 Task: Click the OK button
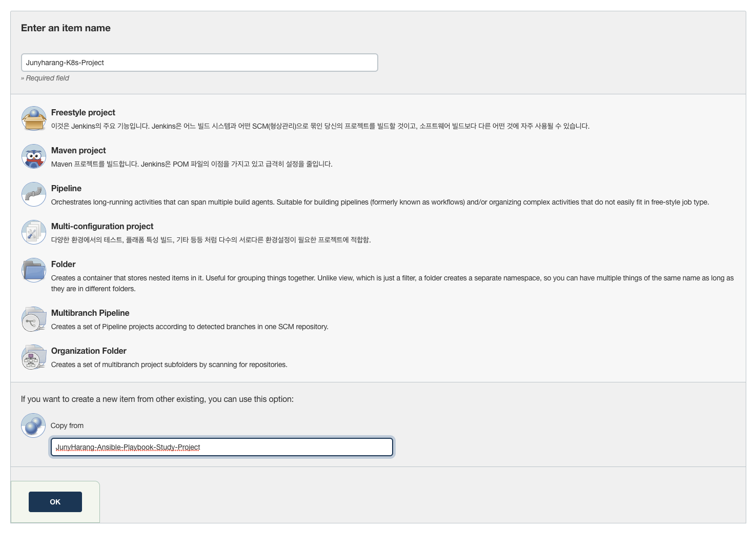pos(55,502)
